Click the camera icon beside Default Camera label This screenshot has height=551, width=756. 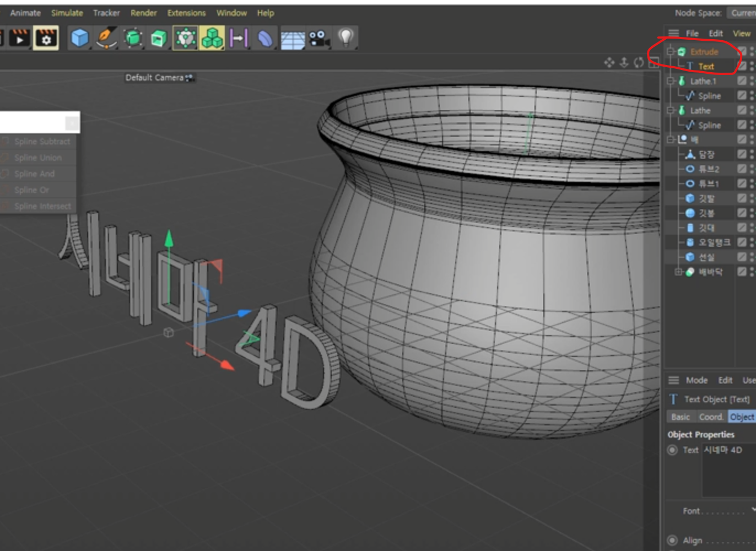pyautogui.click(x=189, y=78)
